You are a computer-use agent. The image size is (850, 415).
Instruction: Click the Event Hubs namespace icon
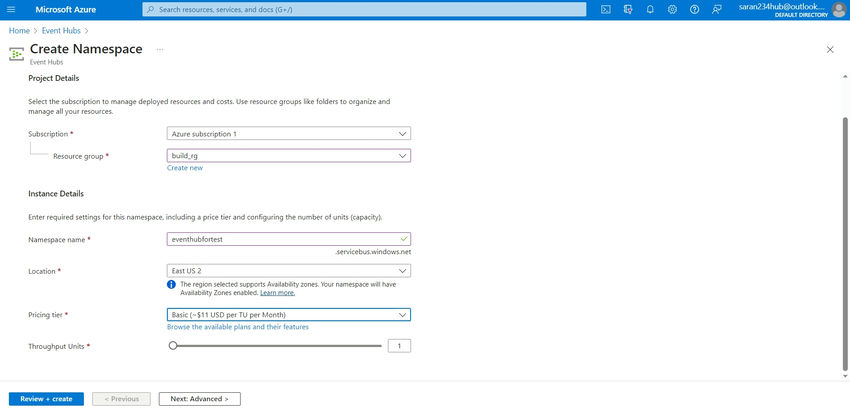(16, 54)
